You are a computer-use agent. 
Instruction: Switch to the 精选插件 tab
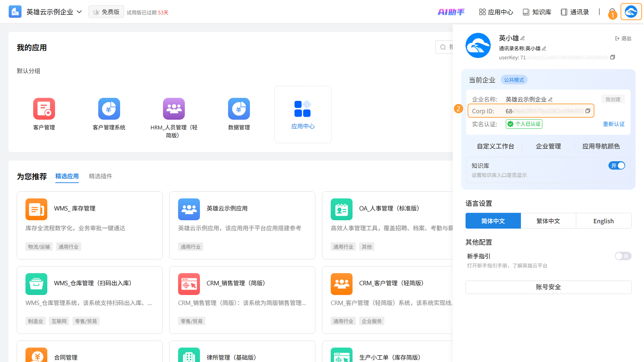pos(100,176)
